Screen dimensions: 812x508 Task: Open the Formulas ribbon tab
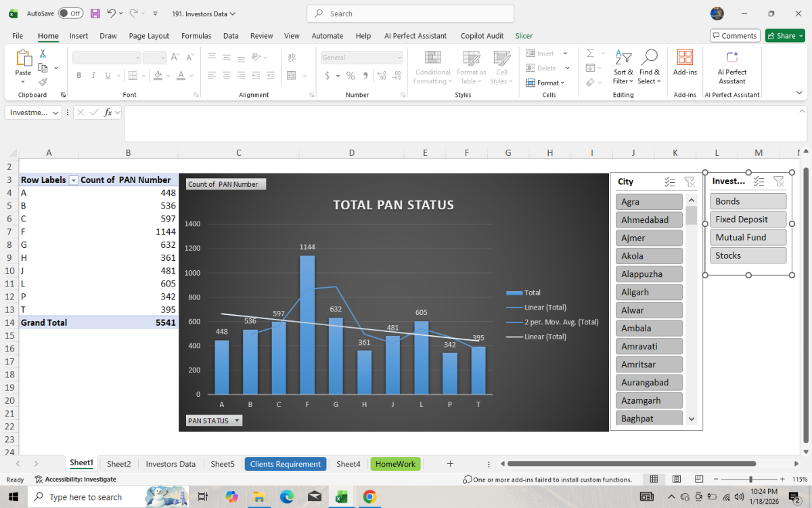point(196,36)
